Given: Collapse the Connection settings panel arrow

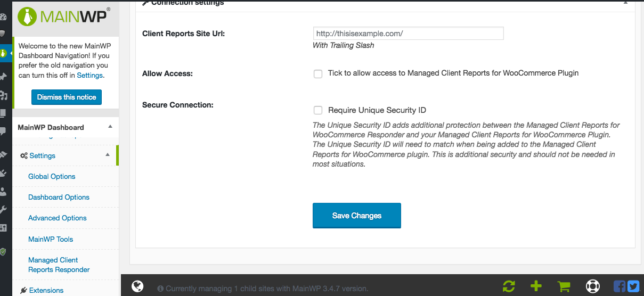Looking at the screenshot, I should coord(625,3).
